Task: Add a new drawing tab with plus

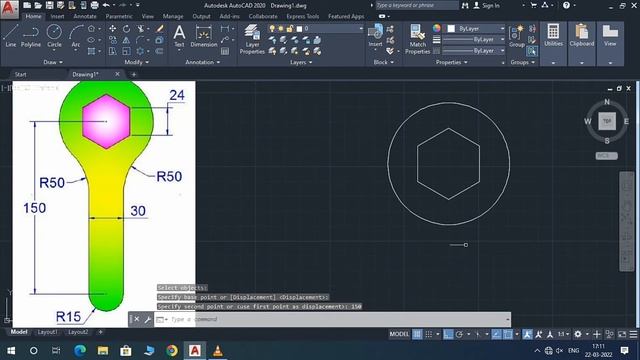Action: click(x=133, y=74)
